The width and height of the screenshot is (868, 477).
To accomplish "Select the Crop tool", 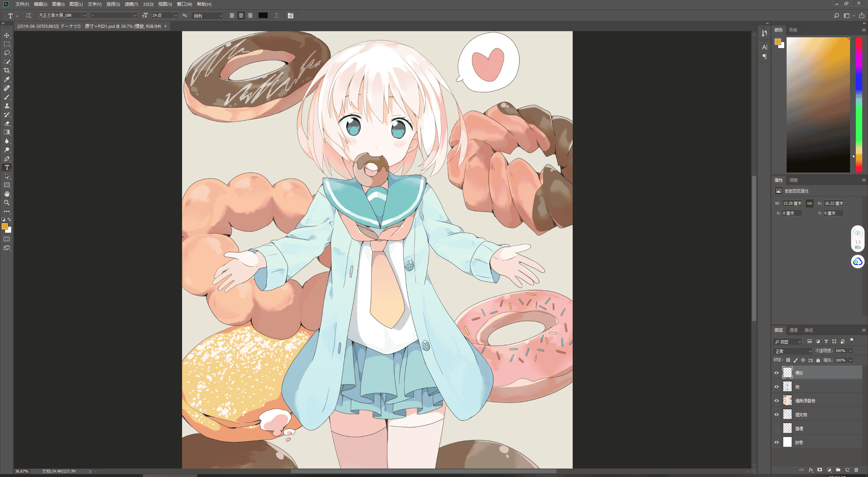I will [7, 70].
